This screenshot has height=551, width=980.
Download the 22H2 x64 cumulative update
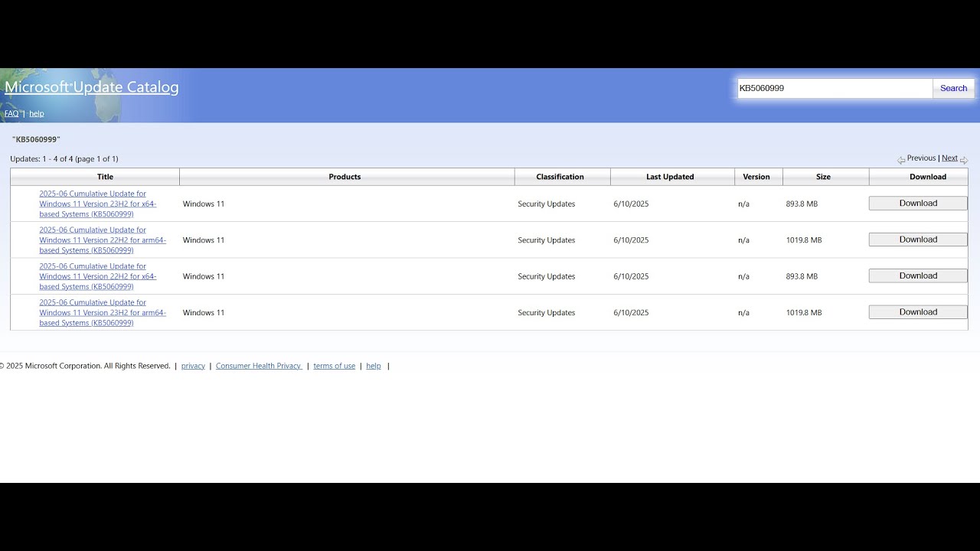point(918,275)
